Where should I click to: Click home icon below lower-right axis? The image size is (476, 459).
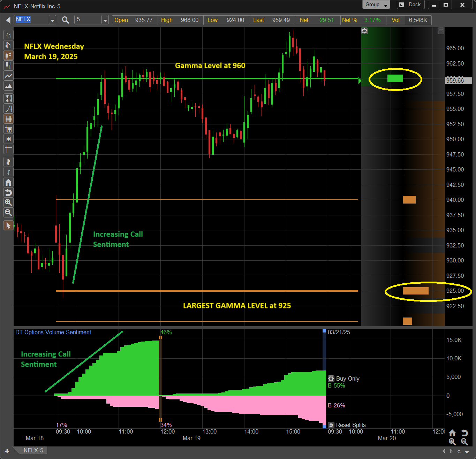pos(452,433)
